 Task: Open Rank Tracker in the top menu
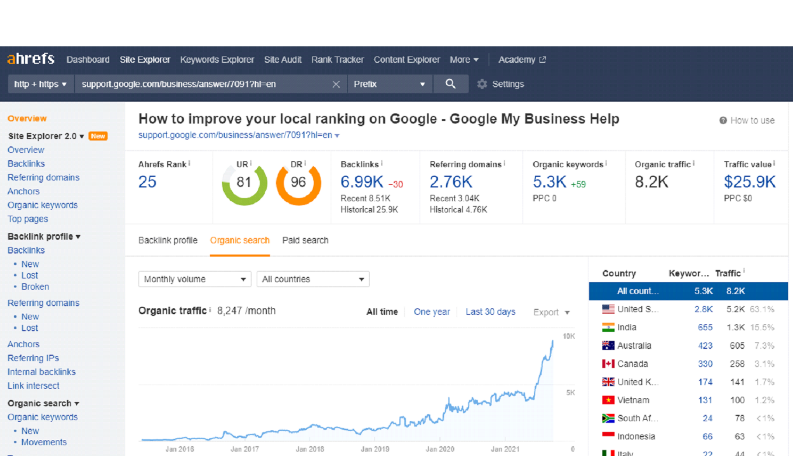coord(337,60)
